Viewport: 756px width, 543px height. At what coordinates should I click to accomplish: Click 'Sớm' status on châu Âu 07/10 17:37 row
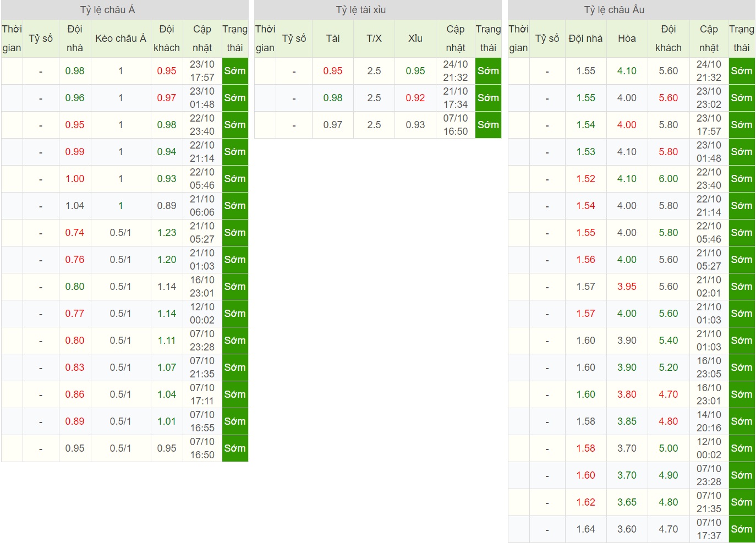click(x=742, y=529)
